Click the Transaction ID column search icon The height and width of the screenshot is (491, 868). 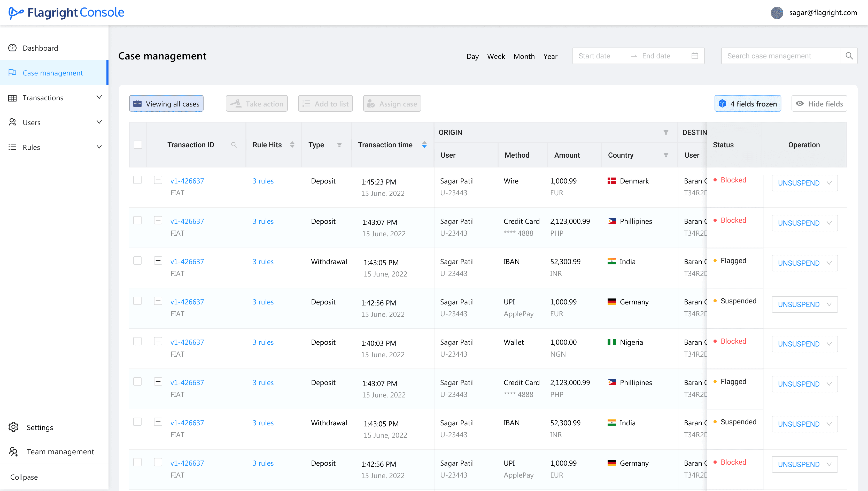coord(234,145)
